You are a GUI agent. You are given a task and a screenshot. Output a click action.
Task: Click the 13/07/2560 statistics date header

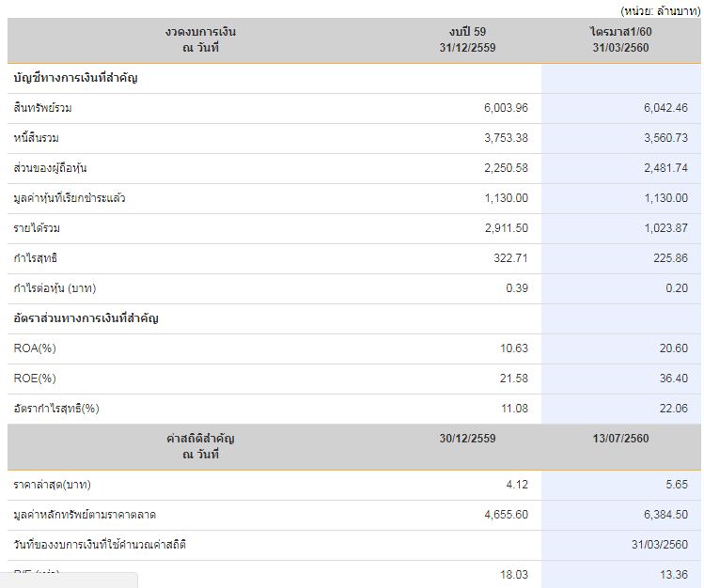tap(621, 439)
